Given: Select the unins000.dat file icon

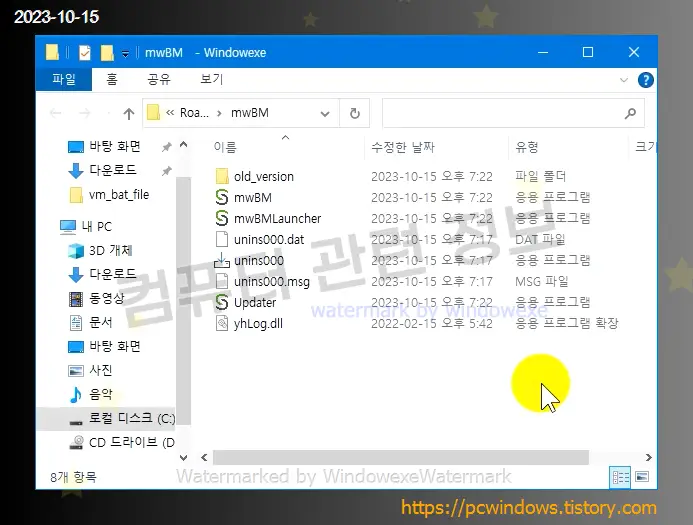Looking at the screenshot, I should pyautogui.click(x=222, y=239).
